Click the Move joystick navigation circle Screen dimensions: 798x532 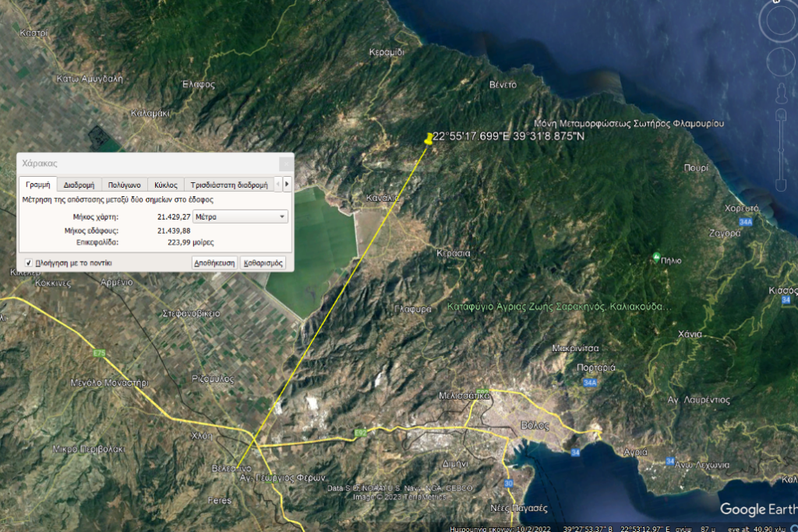[x=779, y=60]
